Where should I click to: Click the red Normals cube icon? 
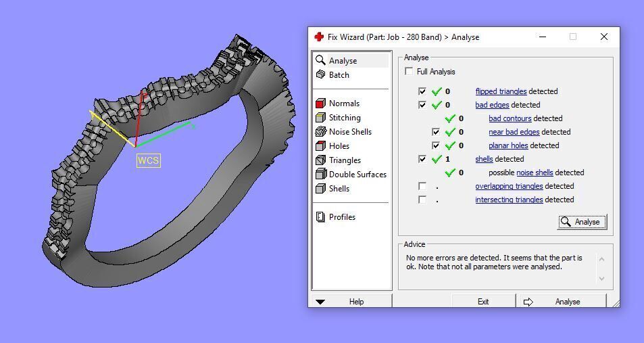coord(320,104)
